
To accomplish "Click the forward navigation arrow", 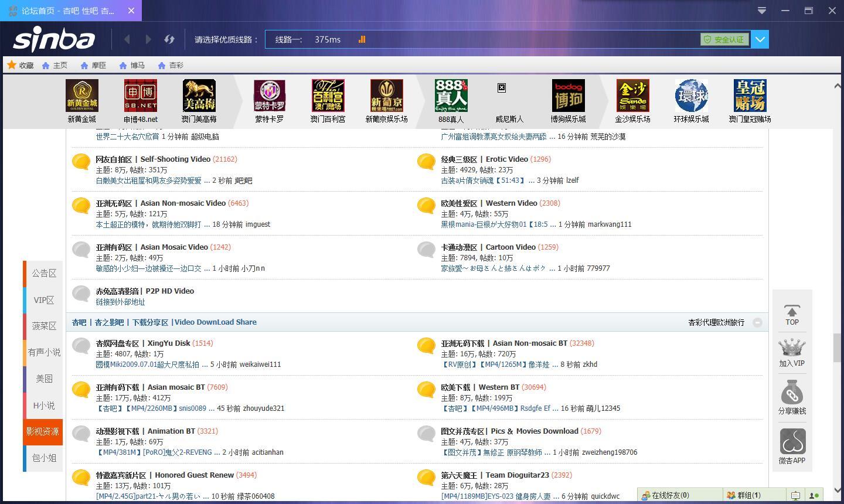I will coord(148,39).
